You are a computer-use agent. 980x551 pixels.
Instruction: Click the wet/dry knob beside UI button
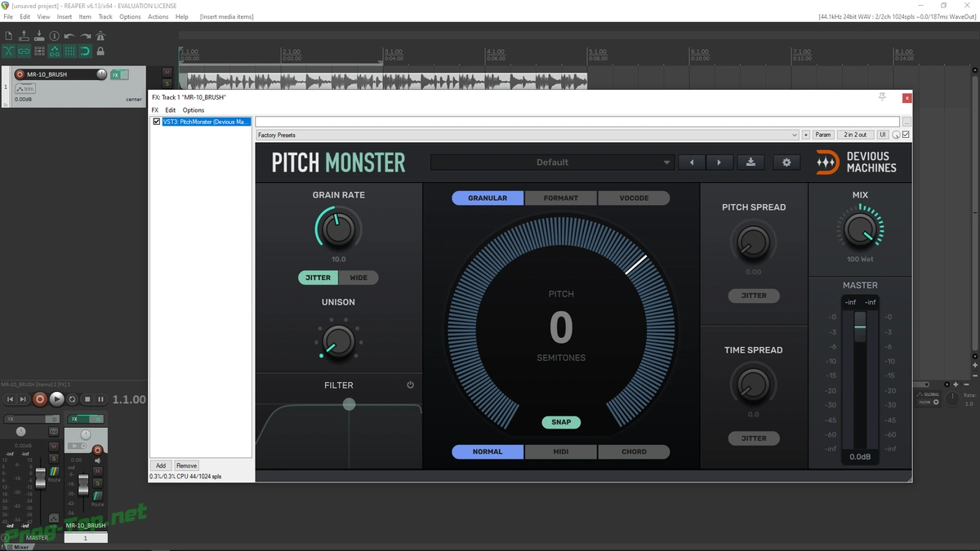[896, 135]
